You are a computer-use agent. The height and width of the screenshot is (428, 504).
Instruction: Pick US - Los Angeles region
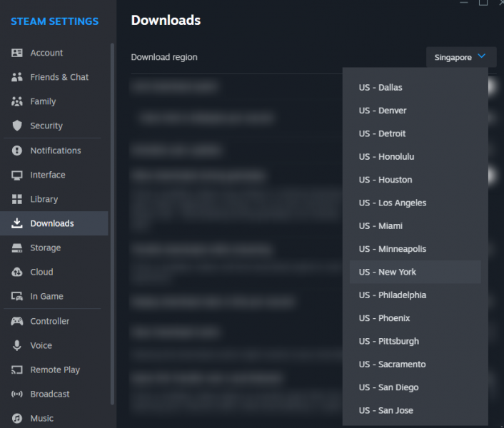[x=415, y=203]
